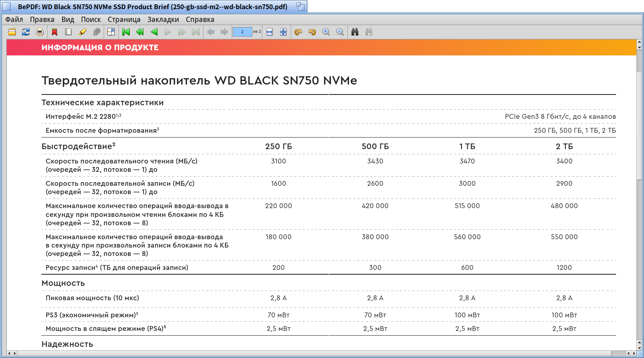
Task: Click the window zoom button in the title tab
Action: pyautogui.click(x=301, y=7)
